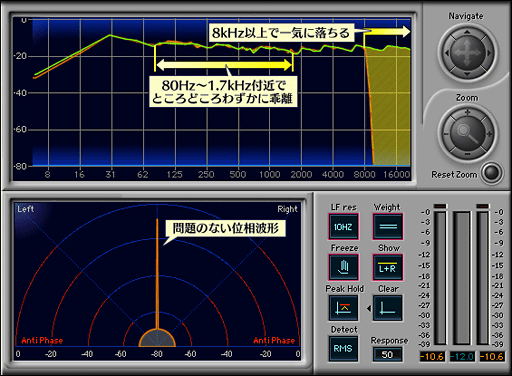Screen dimensions: 512x376
Task: Click the Navigate down arrow
Action: [x=467, y=74]
